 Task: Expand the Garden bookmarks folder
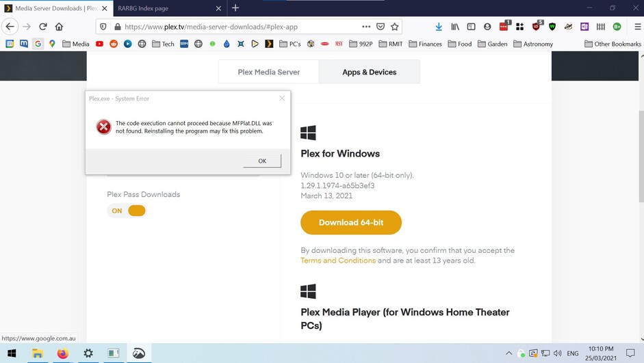[493, 44]
